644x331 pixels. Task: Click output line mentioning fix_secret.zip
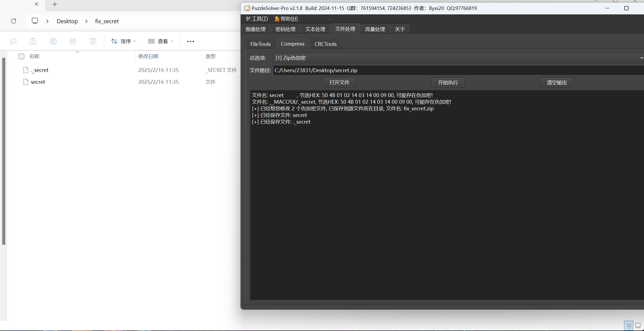pos(343,108)
